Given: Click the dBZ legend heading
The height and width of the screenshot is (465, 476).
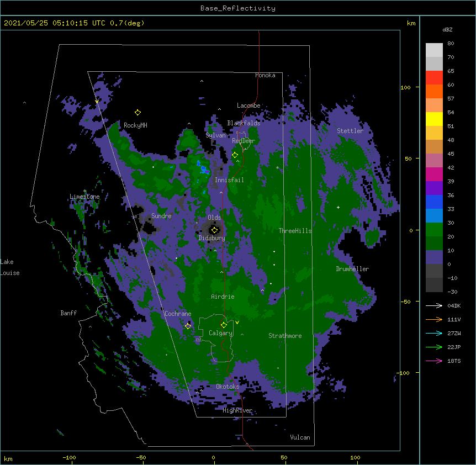Looking at the screenshot, I should [x=447, y=29].
